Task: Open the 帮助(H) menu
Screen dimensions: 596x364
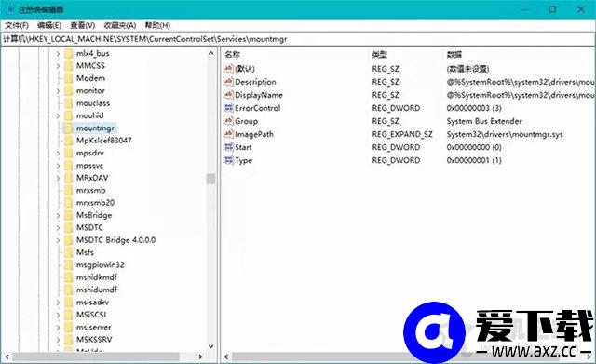Action: (157, 25)
